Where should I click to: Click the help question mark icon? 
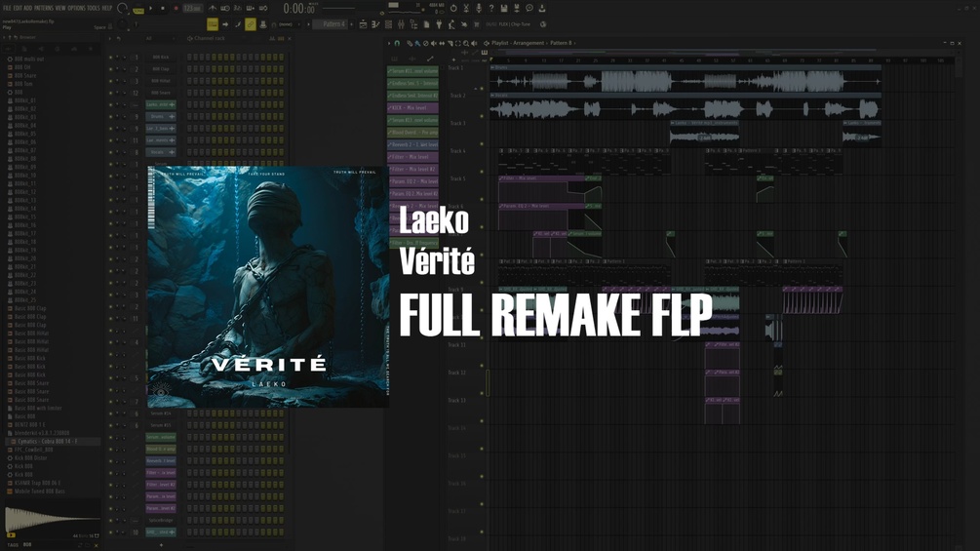491,8
